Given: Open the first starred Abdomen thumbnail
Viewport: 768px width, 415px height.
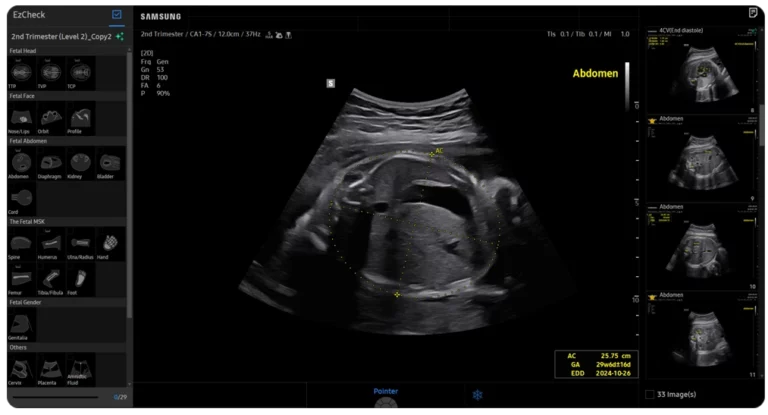Looking at the screenshot, I should 702,158.
